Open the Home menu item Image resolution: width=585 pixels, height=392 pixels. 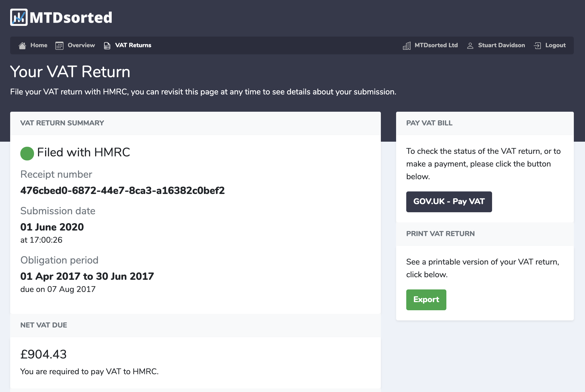click(x=39, y=45)
